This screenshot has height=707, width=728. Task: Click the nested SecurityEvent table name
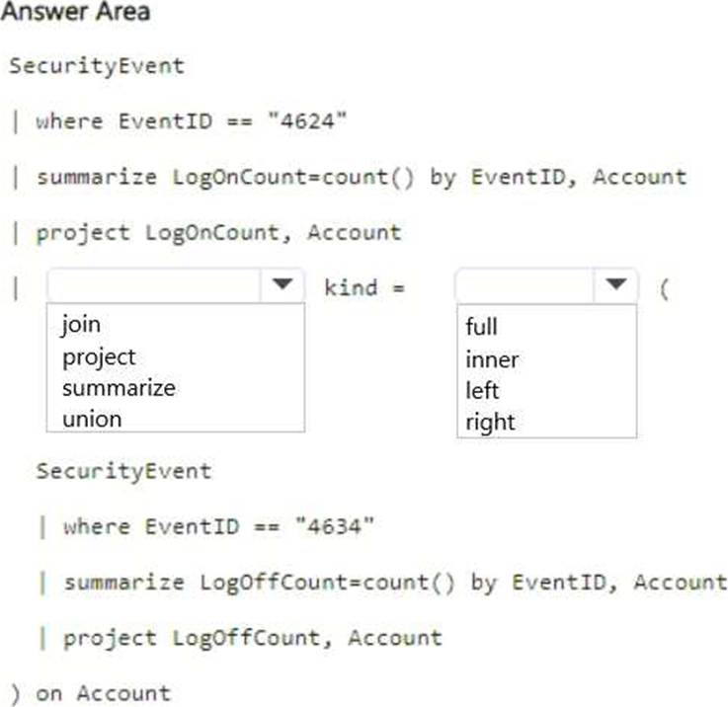coord(123,471)
